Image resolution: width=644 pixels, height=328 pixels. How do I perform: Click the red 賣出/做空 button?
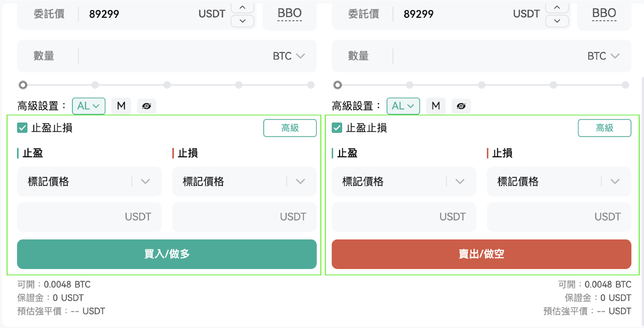click(x=481, y=254)
